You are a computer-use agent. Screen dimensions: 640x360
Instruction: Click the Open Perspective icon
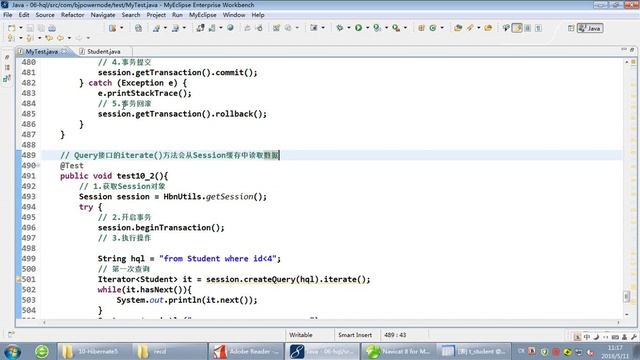[571, 28]
